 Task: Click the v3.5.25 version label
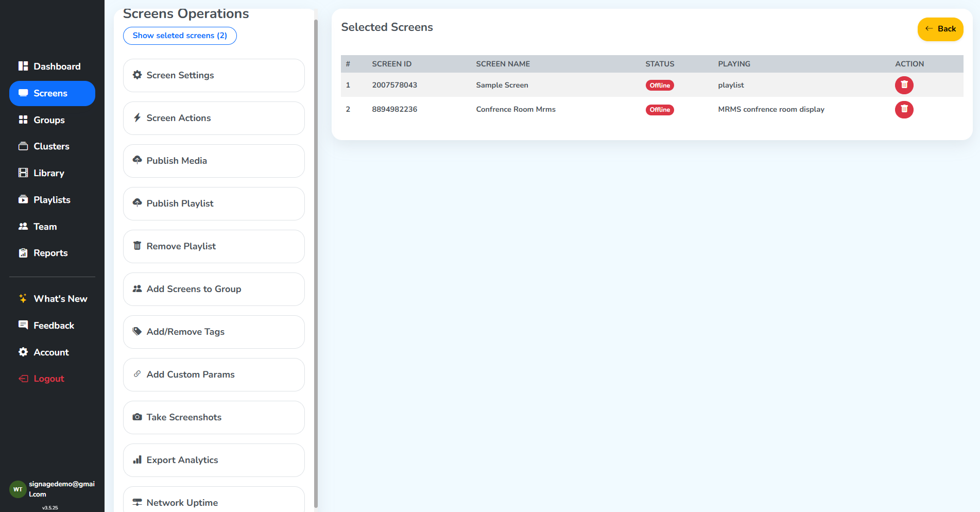(x=50, y=508)
